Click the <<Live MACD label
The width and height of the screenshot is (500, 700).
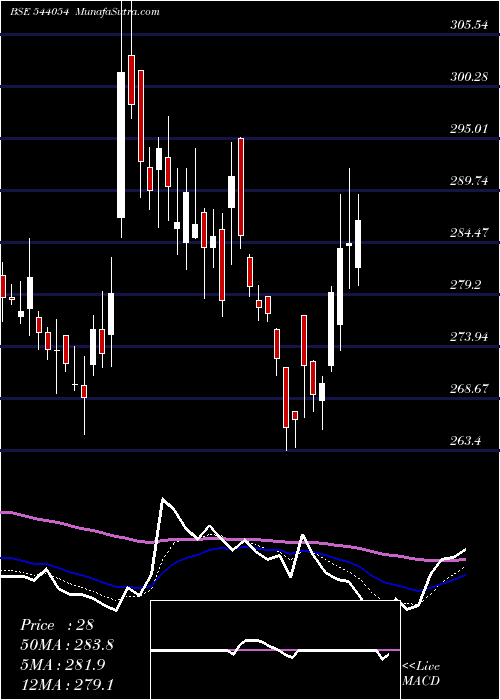click(421, 674)
